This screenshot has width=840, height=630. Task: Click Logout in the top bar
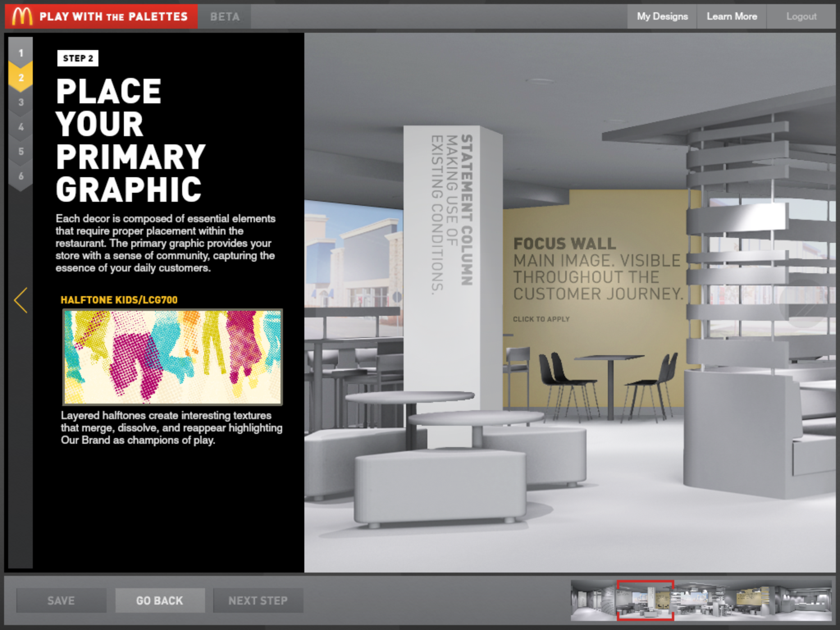click(x=801, y=17)
